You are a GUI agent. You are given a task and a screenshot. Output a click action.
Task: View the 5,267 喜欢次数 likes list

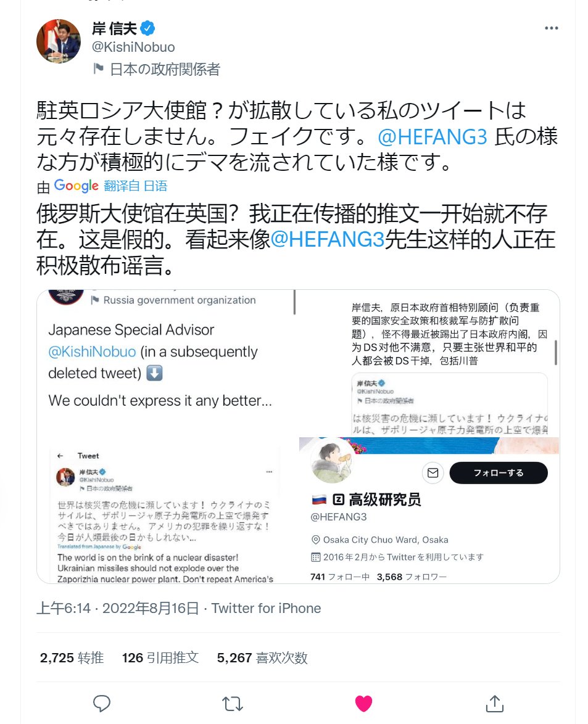(x=262, y=657)
